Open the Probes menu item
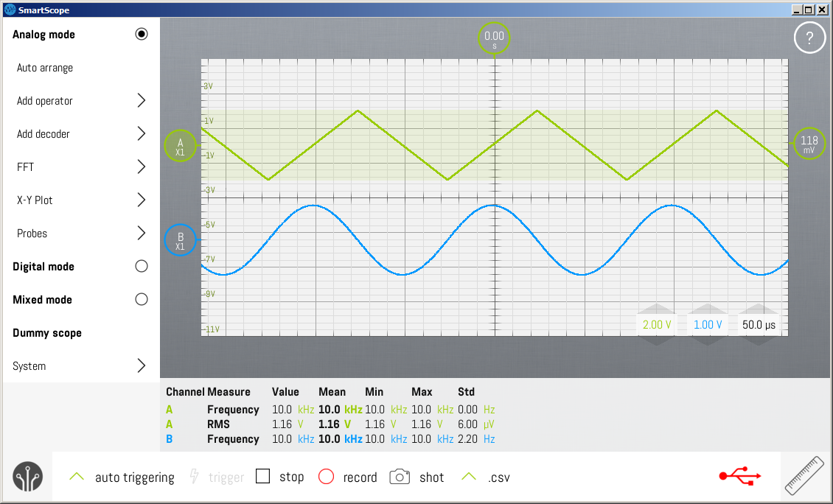Viewport: 833px width, 504px height. (81, 233)
